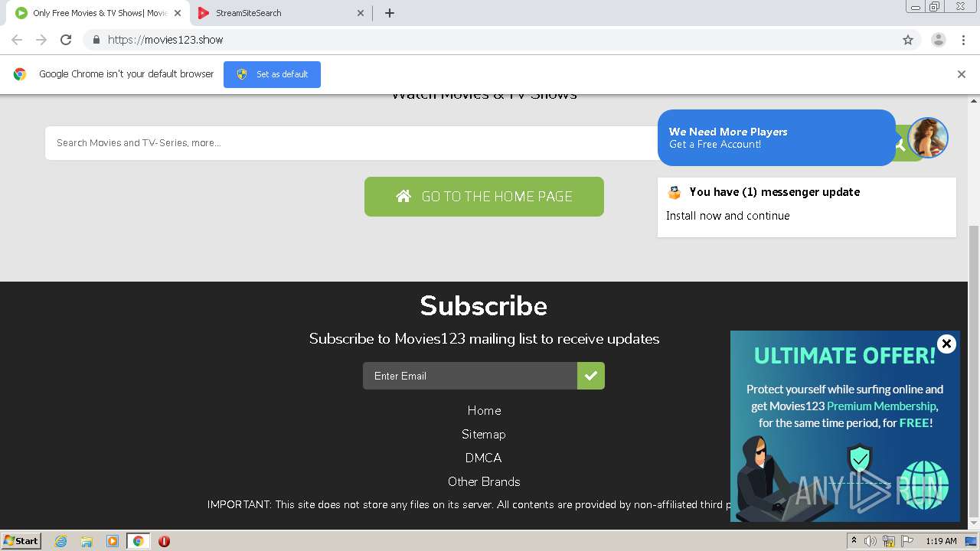Viewport: 980px width, 551px height.
Task: Click the volume speaker tray icon
Action: [x=871, y=541]
